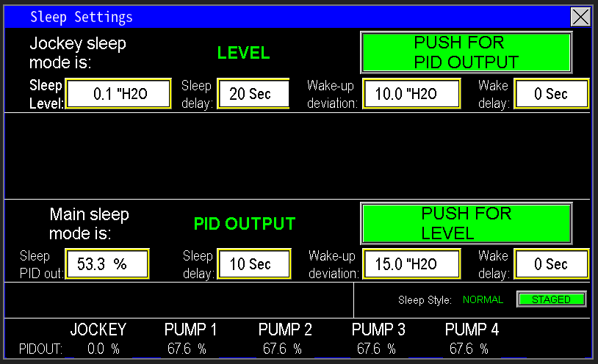Edit the Jockey Sleep Level field
Viewport: 598px width, 364px height.
(118, 94)
